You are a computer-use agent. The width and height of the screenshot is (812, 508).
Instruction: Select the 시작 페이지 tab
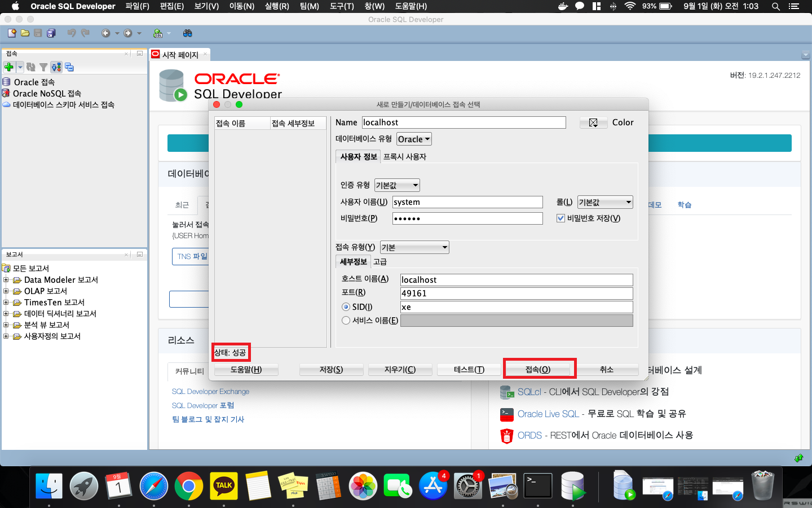tap(180, 55)
